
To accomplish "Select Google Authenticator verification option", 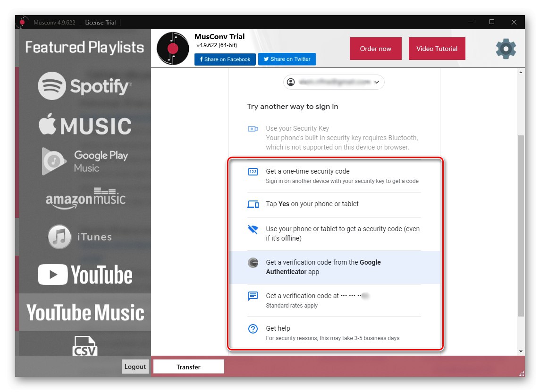I will click(335, 267).
